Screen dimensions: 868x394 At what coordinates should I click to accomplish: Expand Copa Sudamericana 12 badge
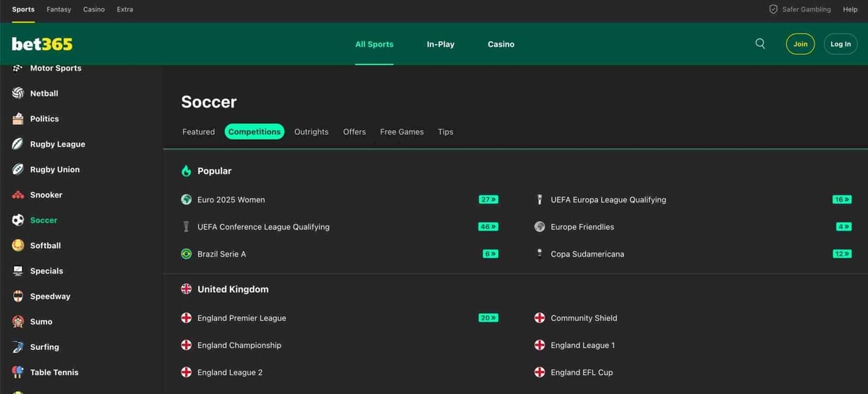[x=842, y=254]
